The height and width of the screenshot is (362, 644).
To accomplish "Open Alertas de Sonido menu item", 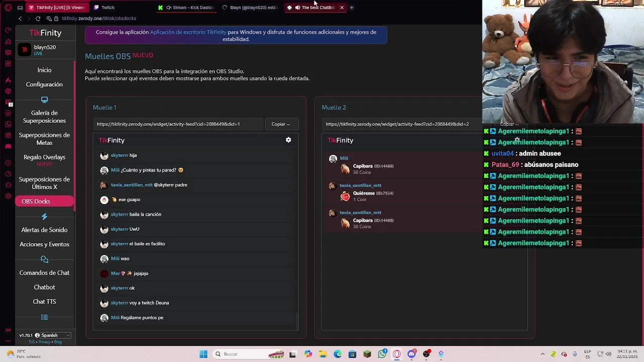I will pyautogui.click(x=44, y=230).
